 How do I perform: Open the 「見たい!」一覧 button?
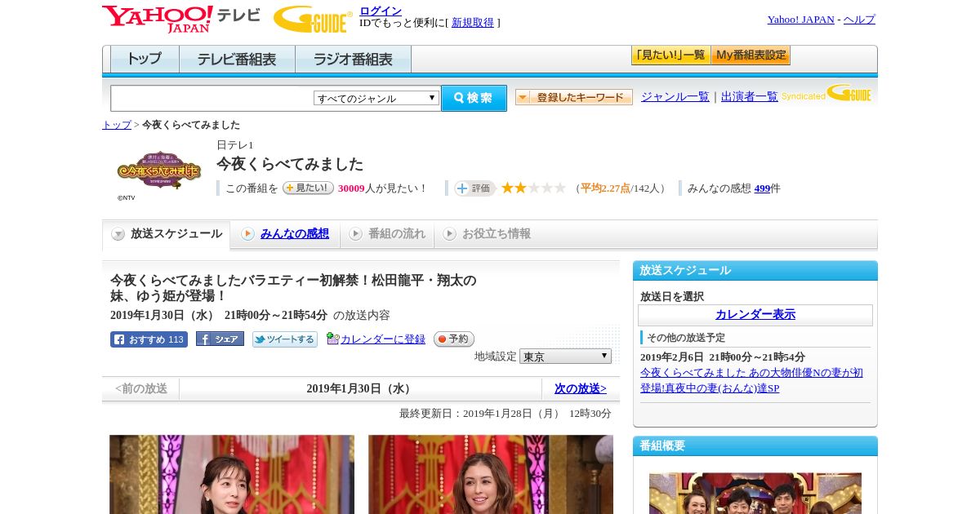click(x=670, y=55)
